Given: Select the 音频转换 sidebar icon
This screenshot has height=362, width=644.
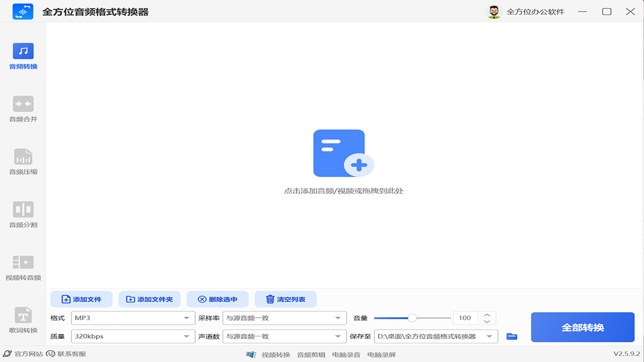Looking at the screenshot, I should coord(23,54).
